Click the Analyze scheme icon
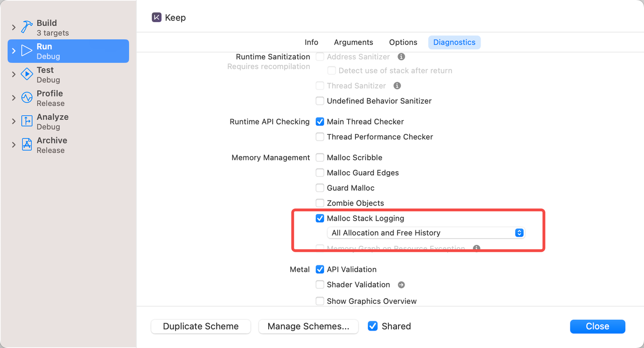Image resolution: width=644 pixels, height=348 pixels. pos(27,121)
